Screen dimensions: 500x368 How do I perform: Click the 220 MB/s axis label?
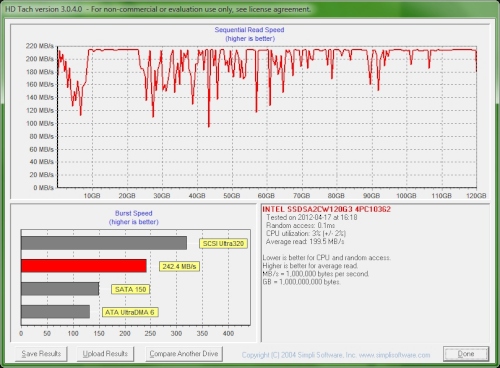click(40, 46)
